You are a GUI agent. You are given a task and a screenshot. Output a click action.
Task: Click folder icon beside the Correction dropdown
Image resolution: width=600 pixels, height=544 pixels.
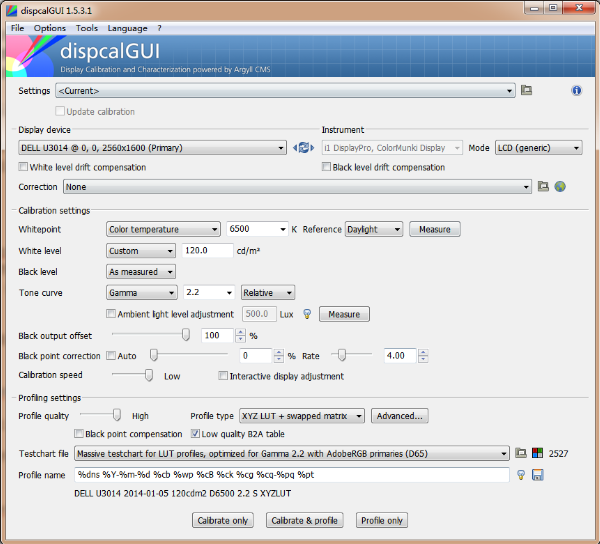543,187
